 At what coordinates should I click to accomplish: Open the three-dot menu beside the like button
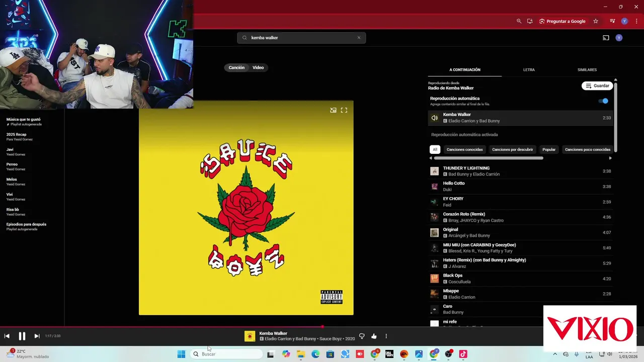[x=386, y=336]
